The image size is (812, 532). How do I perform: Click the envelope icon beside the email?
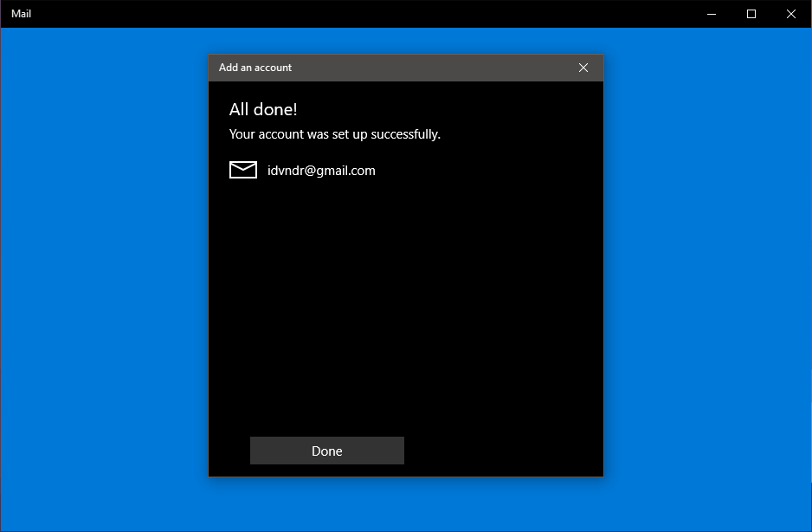click(x=243, y=170)
